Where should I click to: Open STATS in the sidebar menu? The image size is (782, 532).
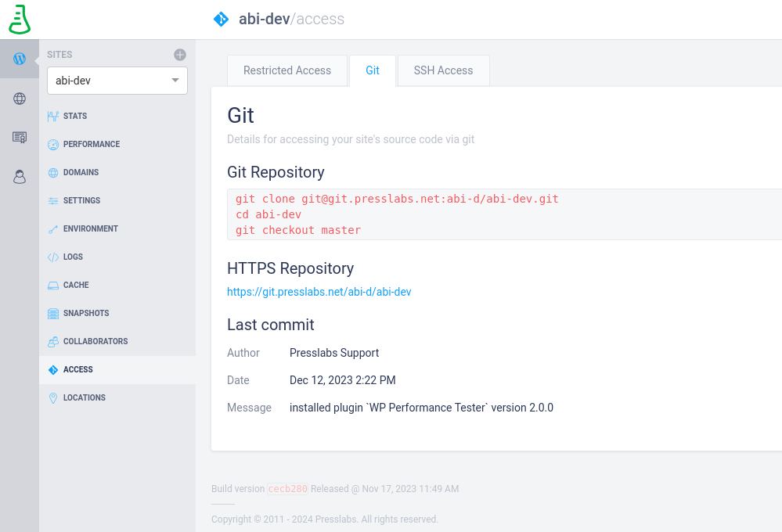click(75, 116)
